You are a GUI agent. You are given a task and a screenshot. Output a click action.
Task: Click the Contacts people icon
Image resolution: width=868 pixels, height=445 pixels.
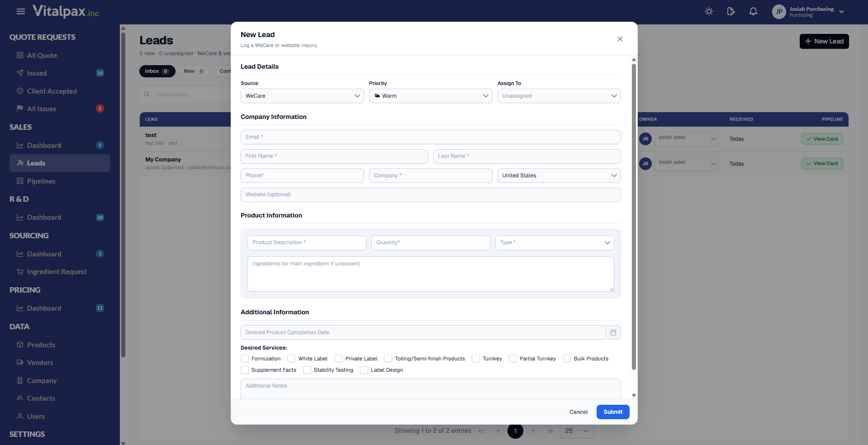[20, 398]
